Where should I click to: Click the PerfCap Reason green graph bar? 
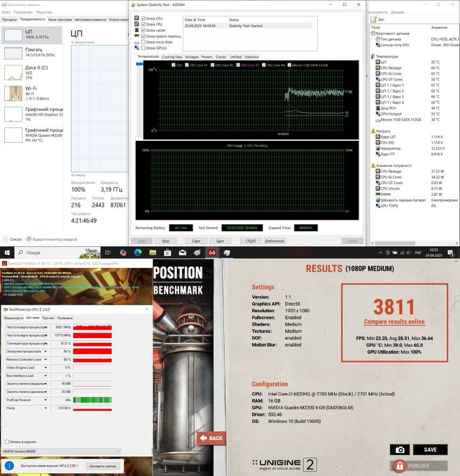point(93,400)
